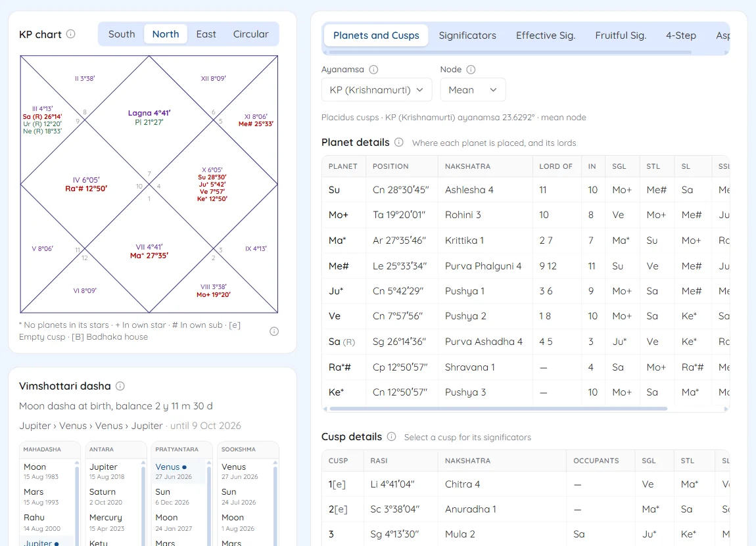Click Ma* planet row label
Screen dimensions: 756x546
click(x=337, y=240)
